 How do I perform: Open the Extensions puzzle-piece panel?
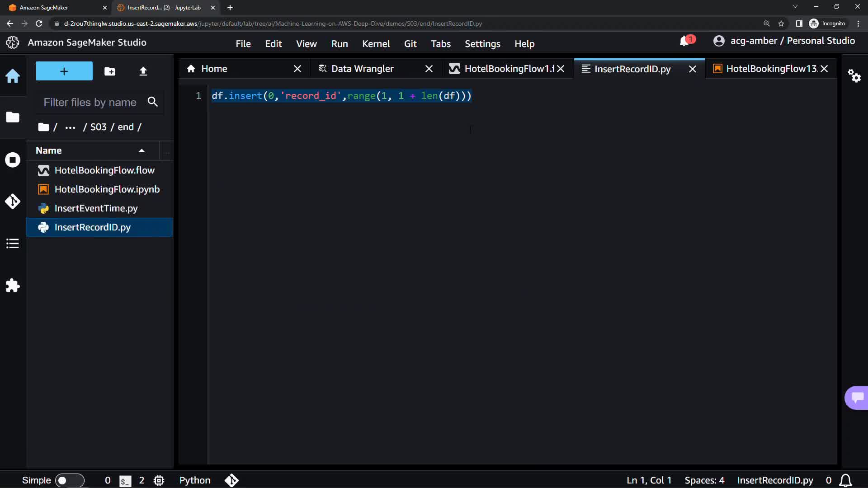pyautogui.click(x=13, y=286)
